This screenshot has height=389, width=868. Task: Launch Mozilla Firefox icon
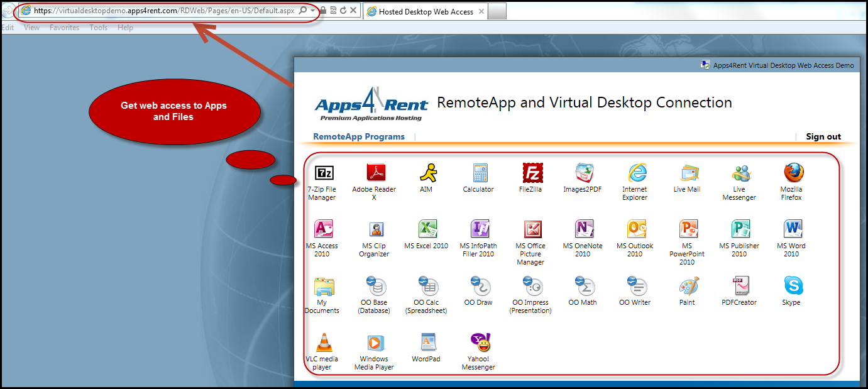[x=793, y=173]
